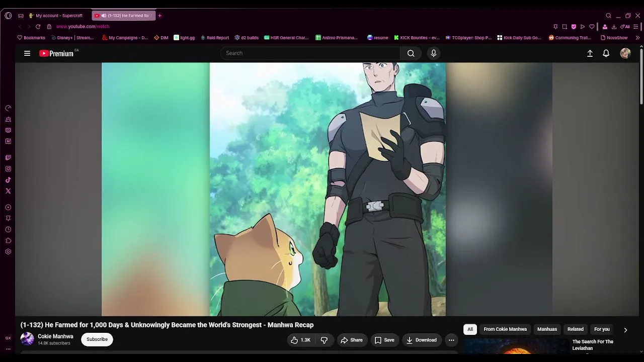Open Instagram in the sidebar
The image size is (644, 362).
pos(8,169)
